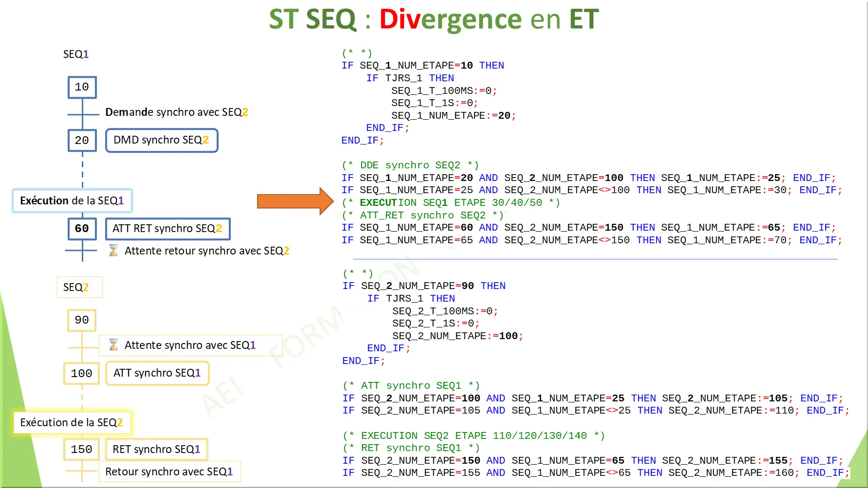Toggle the transition bar above step 100

pos(81,346)
